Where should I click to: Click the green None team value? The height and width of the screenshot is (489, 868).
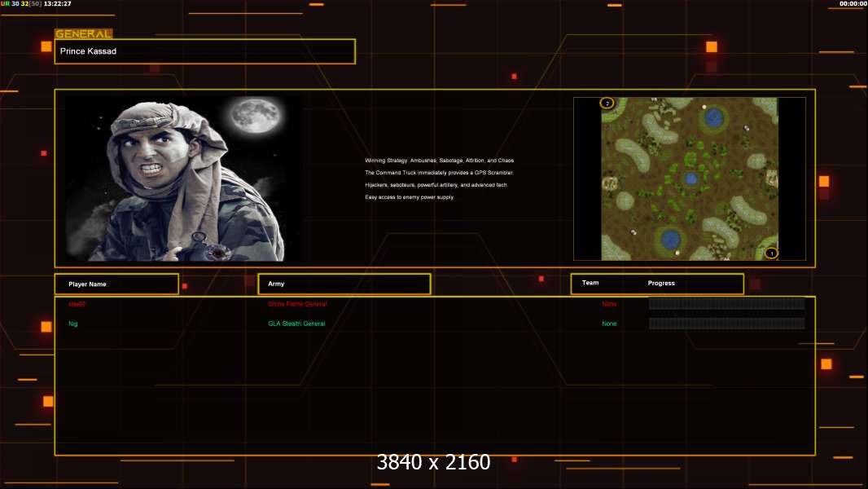[609, 324]
